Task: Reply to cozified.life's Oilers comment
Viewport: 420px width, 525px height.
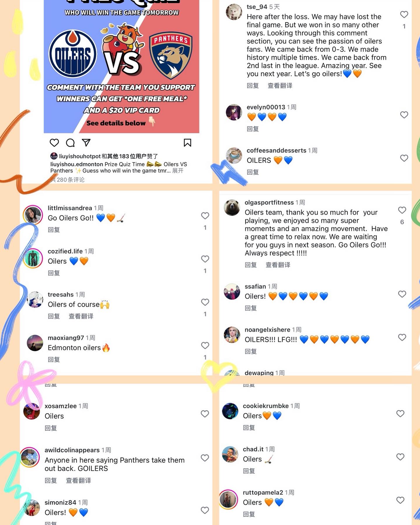Action: point(54,273)
